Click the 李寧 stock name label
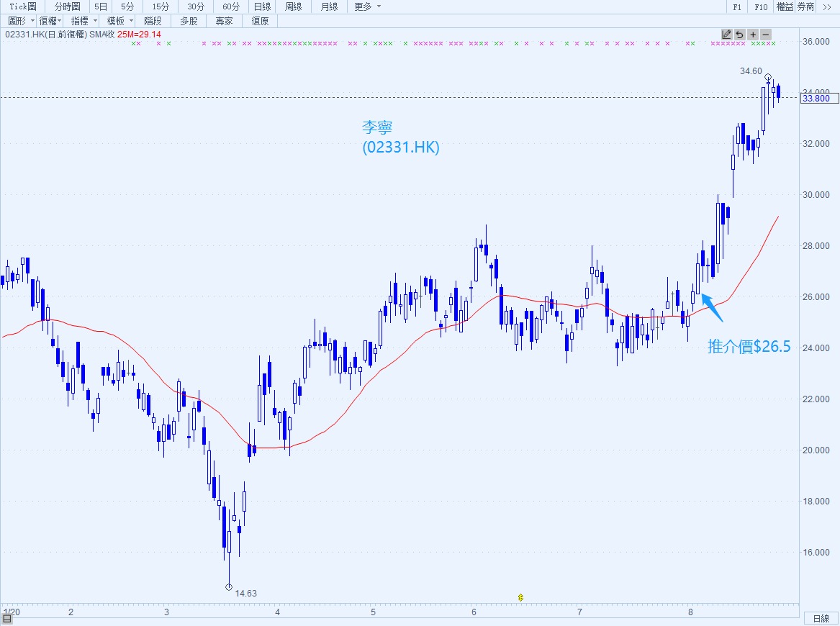Image resolution: width=840 pixels, height=626 pixels. 377,127
